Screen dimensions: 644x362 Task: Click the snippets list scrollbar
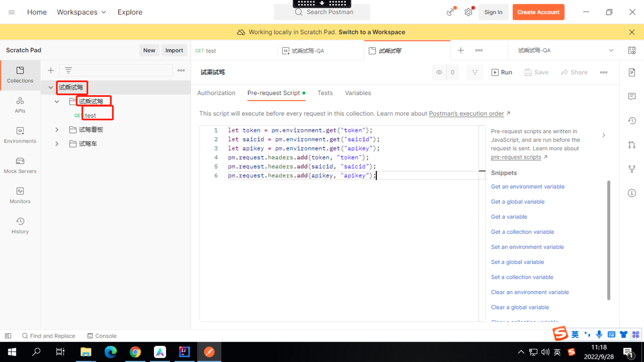[608, 240]
